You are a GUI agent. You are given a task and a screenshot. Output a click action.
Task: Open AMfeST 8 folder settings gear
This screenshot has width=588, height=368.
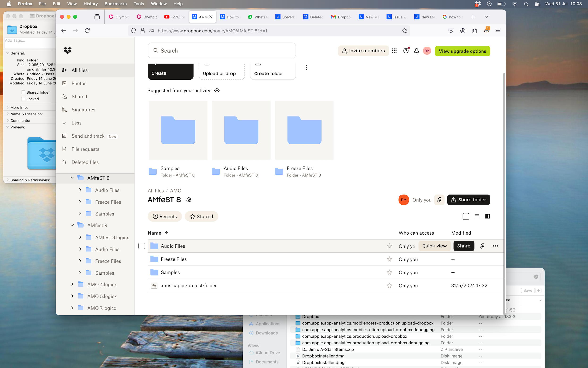[189, 200]
